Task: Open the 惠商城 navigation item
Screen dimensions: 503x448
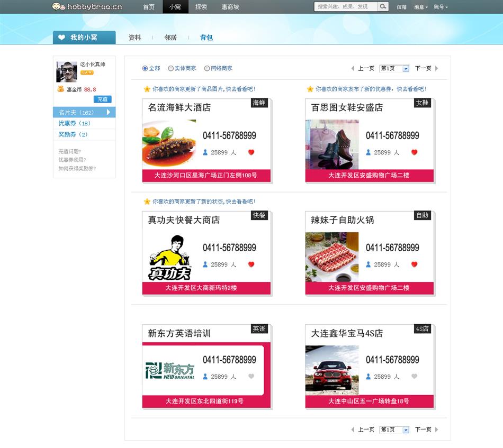Action: (230, 7)
